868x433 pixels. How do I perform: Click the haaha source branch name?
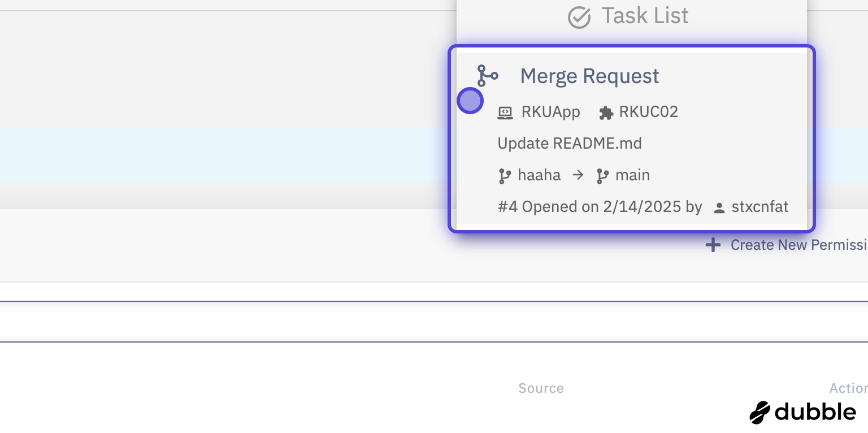539,175
